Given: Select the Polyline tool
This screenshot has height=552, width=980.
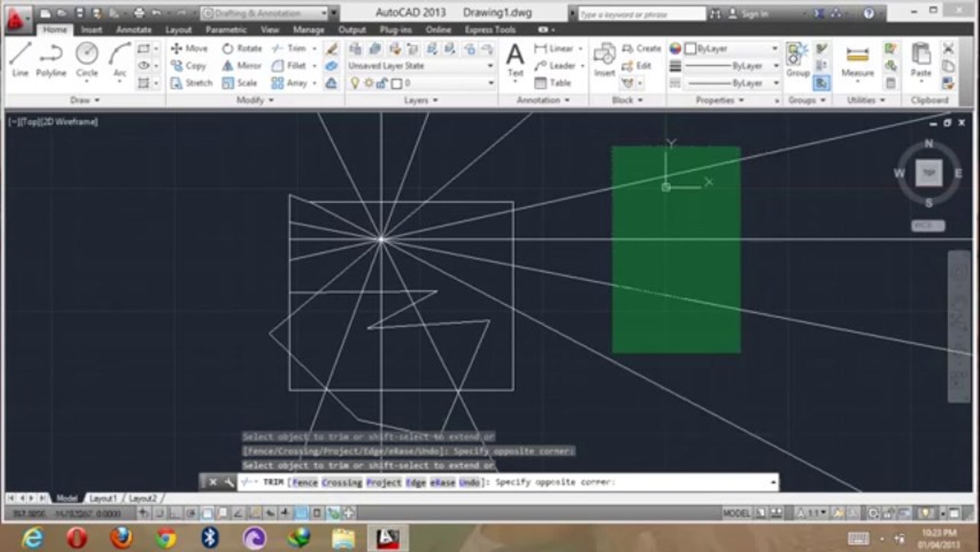Looking at the screenshot, I should point(51,60).
